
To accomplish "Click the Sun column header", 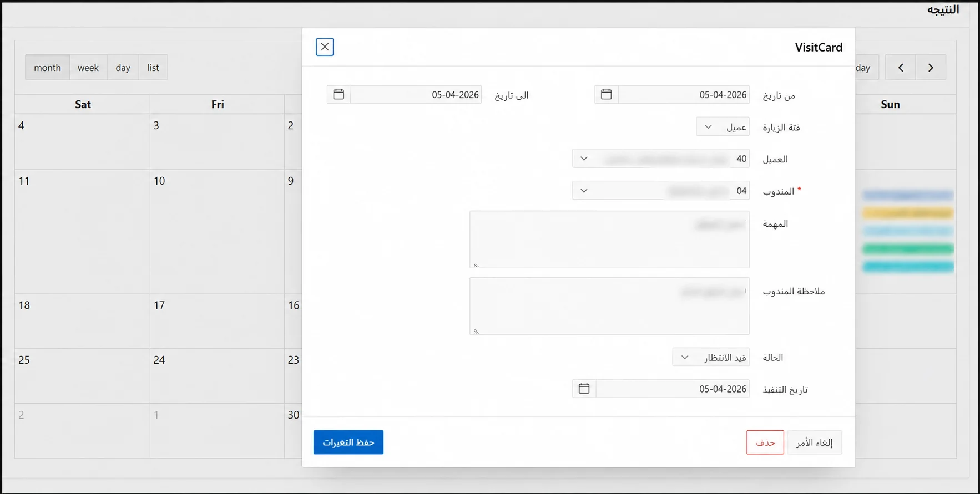I will click(x=890, y=104).
